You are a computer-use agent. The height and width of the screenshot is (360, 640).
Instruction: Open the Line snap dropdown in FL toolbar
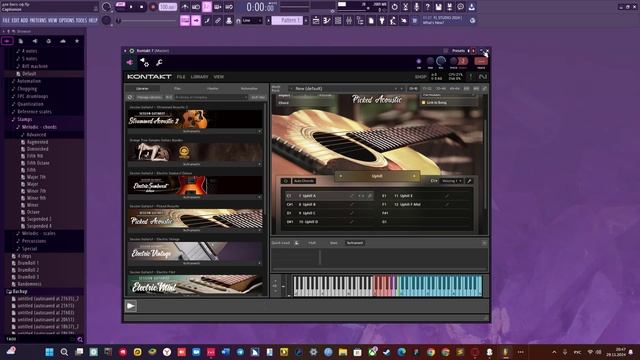pos(252,20)
